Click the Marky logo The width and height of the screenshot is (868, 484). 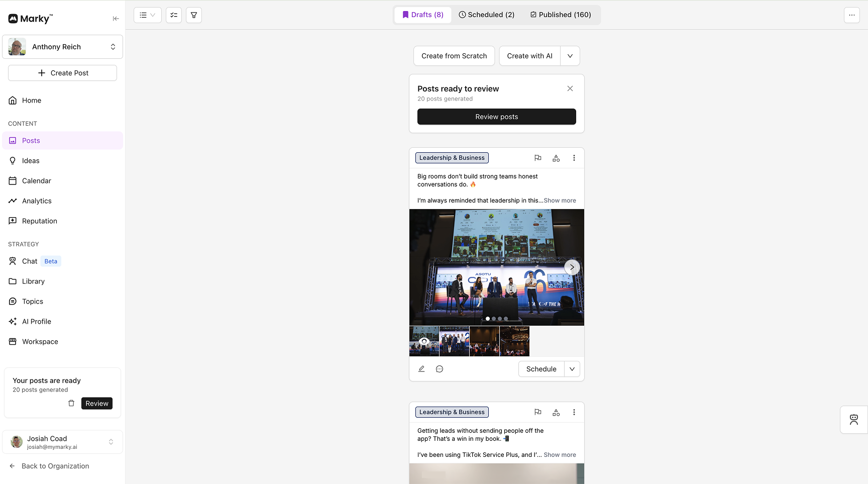pos(31,19)
